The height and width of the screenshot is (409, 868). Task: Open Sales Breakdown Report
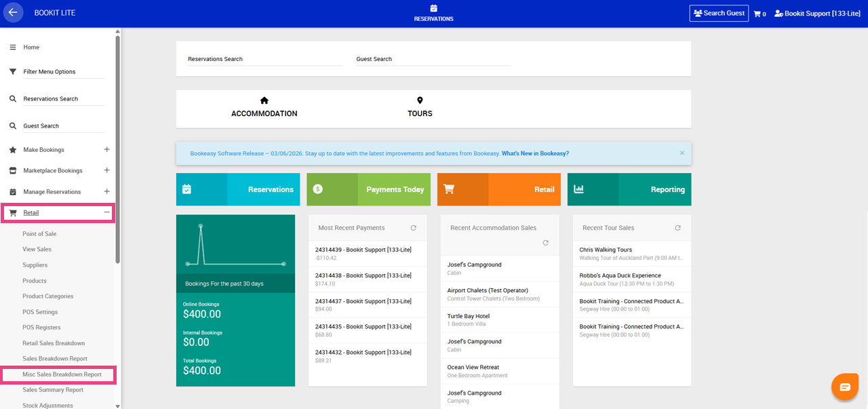(x=55, y=359)
